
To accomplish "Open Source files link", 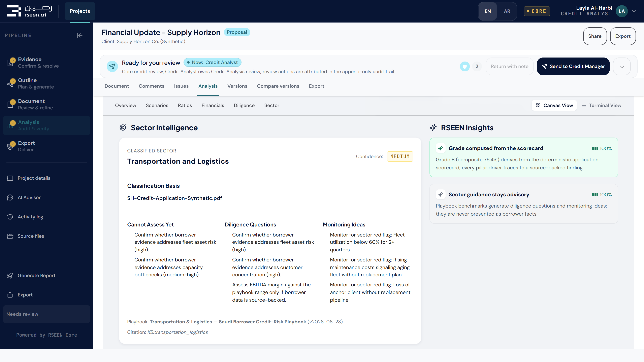I will coord(31,236).
